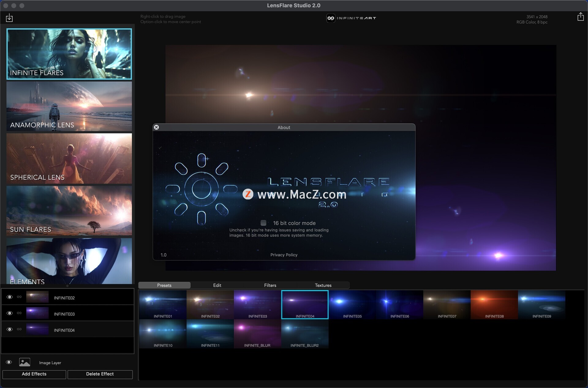
Task: Toggle the Image Layer visibility eye
Action: pyautogui.click(x=9, y=362)
